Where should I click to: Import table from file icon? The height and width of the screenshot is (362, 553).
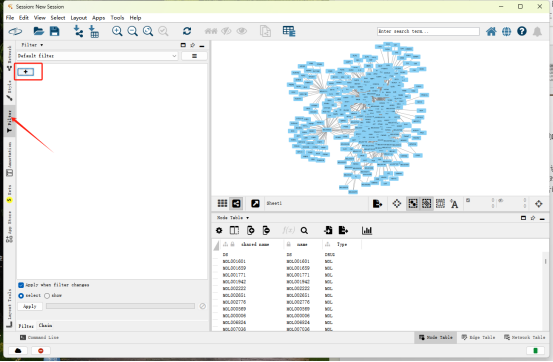(94, 31)
